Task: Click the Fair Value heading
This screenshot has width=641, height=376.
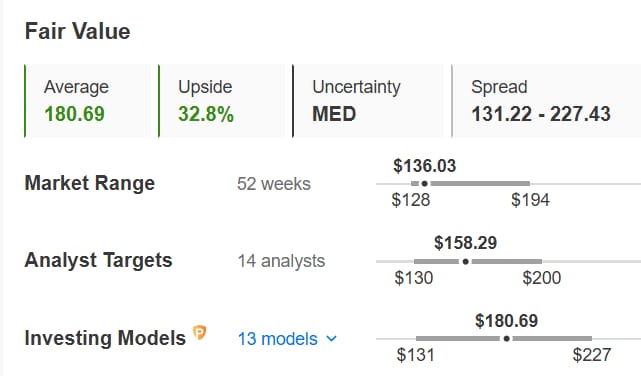Action: [78, 31]
